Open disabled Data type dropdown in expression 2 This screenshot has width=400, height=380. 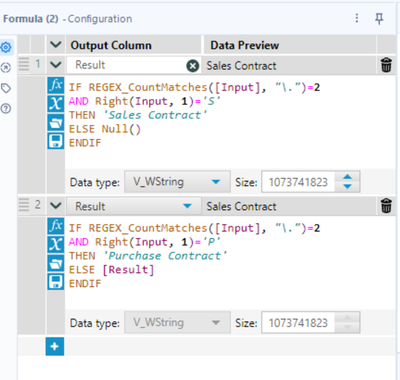point(177,323)
